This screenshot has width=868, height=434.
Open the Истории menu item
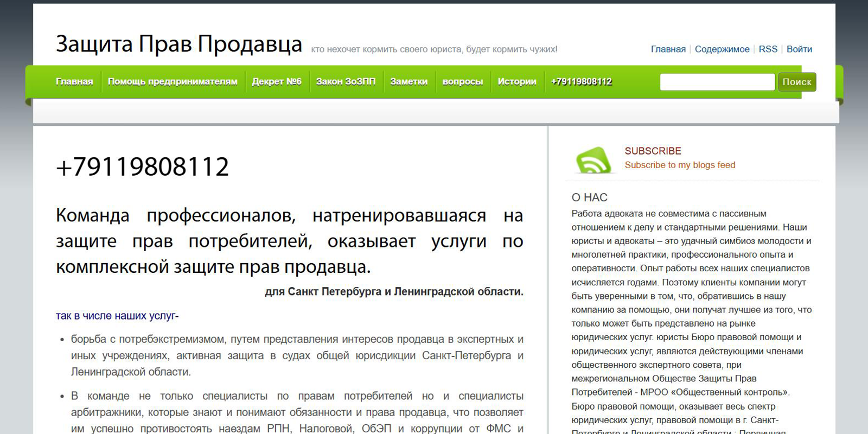coord(516,82)
